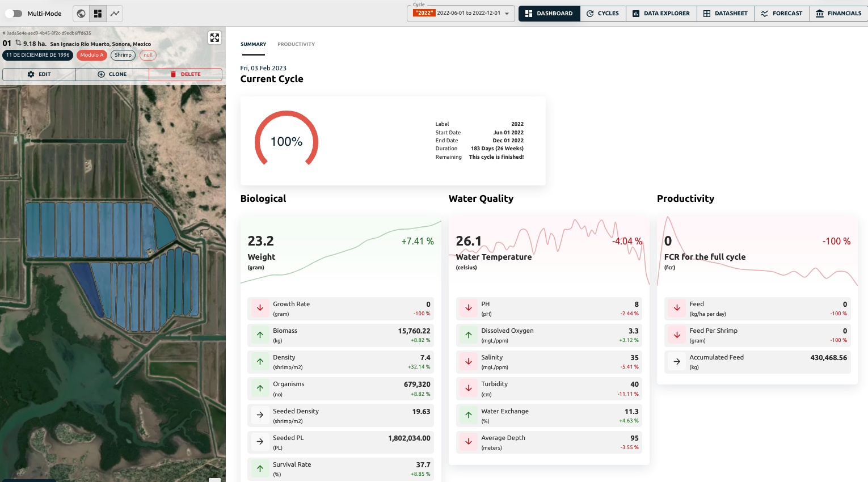868x482 pixels.
Task: Click the Shrimp tag chip
Action: [123, 55]
